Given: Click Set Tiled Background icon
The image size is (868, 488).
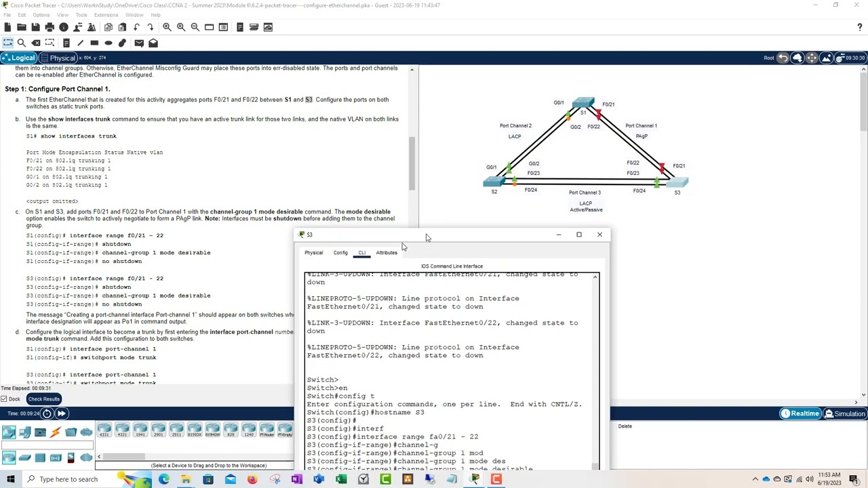Looking at the screenshot, I should [826, 58].
